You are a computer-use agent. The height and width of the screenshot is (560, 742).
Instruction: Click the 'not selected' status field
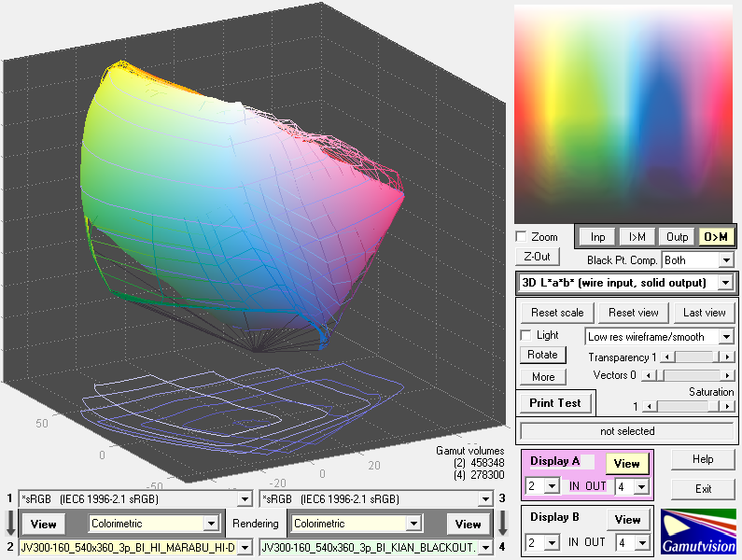point(627,431)
